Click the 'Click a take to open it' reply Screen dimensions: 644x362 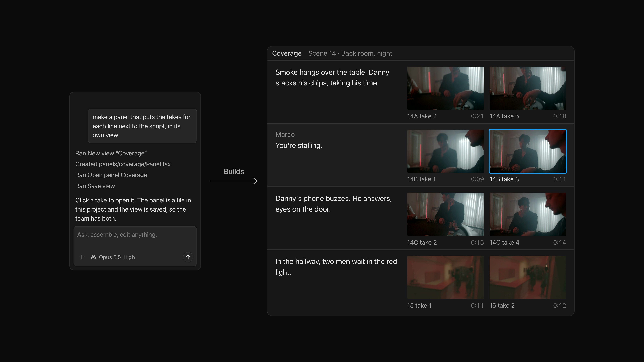[x=133, y=209]
